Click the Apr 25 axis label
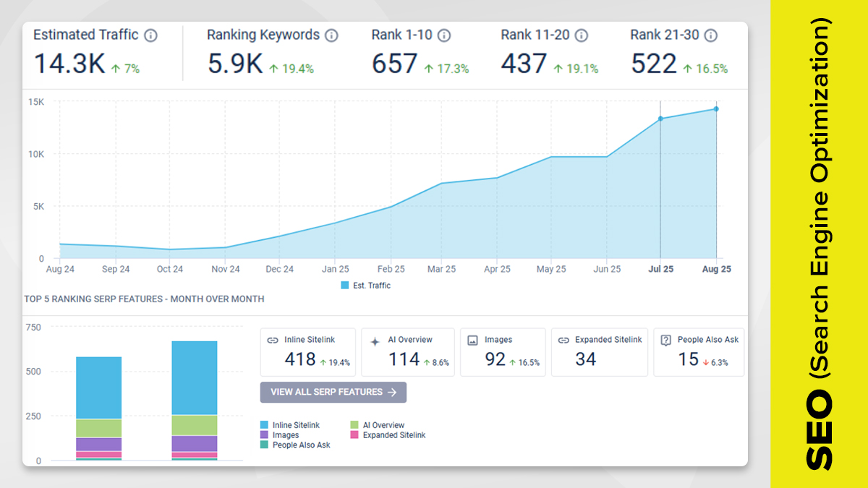 (x=497, y=269)
